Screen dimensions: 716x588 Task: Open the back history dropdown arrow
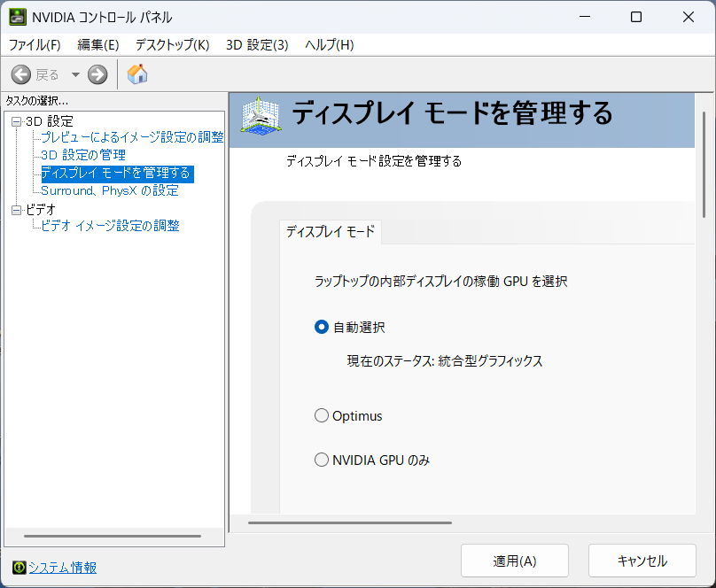pyautogui.click(x=75, y=74)
